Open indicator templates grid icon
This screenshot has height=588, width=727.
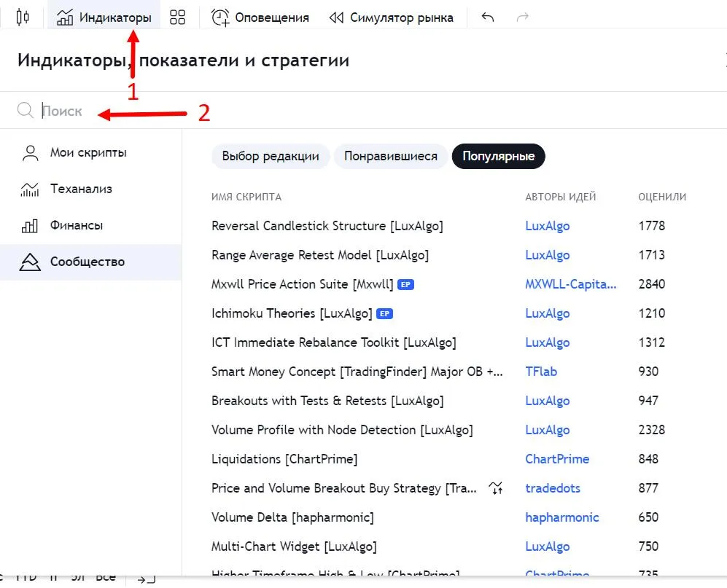tap(177, 17)
